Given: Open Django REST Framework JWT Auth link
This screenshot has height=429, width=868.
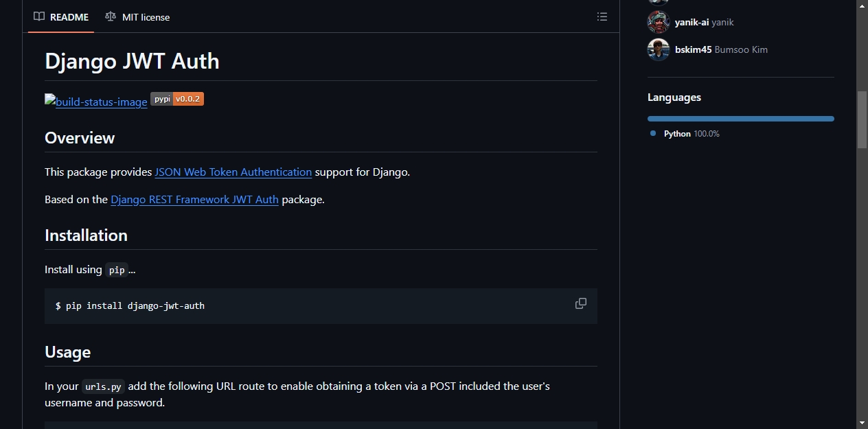Looking at the screenshot, I should coord(194,200).
